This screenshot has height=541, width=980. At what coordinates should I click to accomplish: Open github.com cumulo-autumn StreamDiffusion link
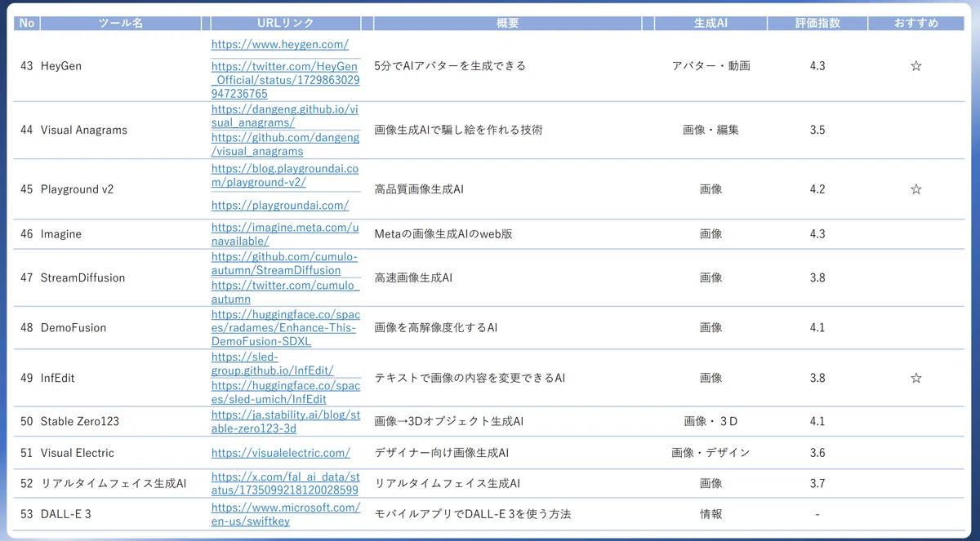[x=285, y=263]
